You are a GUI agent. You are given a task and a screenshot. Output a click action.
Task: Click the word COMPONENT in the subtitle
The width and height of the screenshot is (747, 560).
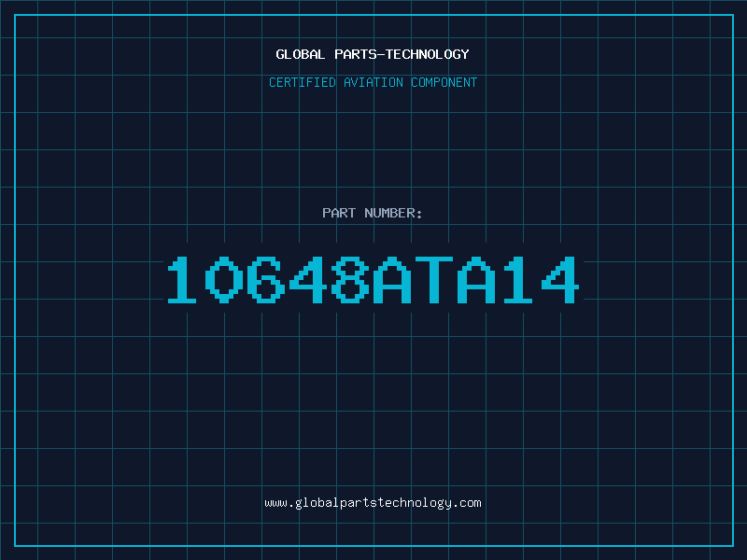coord(444,82)
